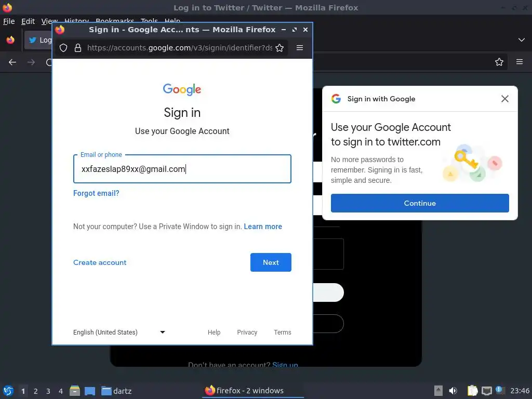Close the Sign in with Google prompt
This screenshot has width=532, height=399.
(x=505, y=99)
